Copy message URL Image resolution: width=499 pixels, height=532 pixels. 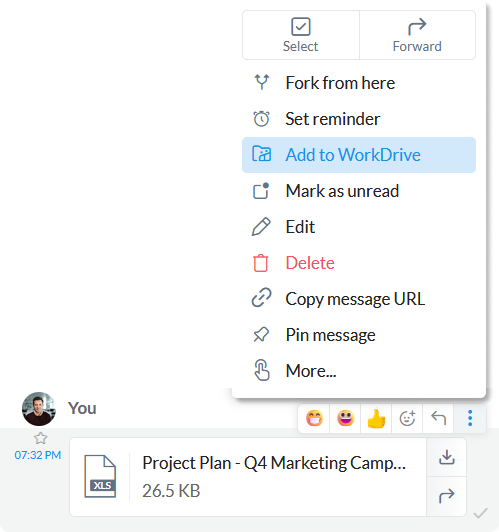(359, 299)
